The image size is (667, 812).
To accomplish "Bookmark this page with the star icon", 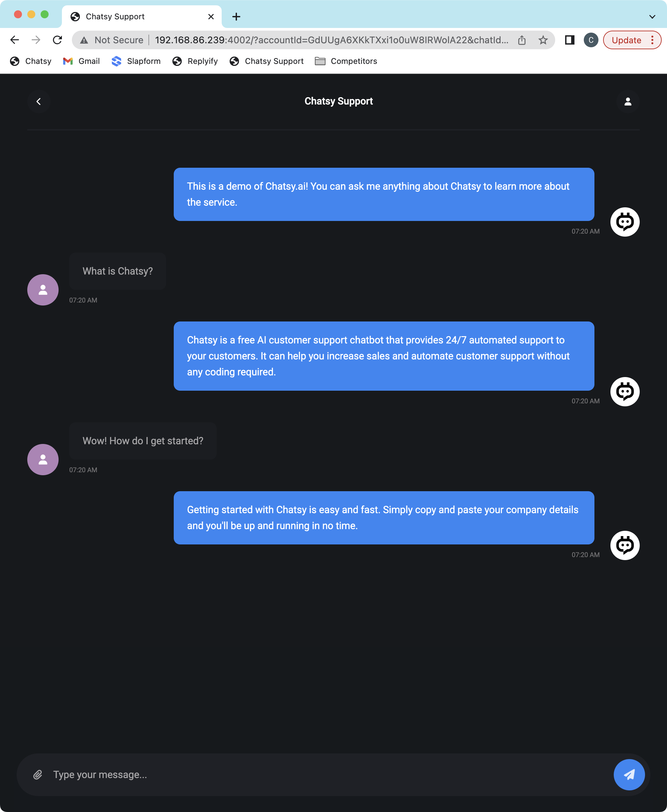I will point(543,40).
